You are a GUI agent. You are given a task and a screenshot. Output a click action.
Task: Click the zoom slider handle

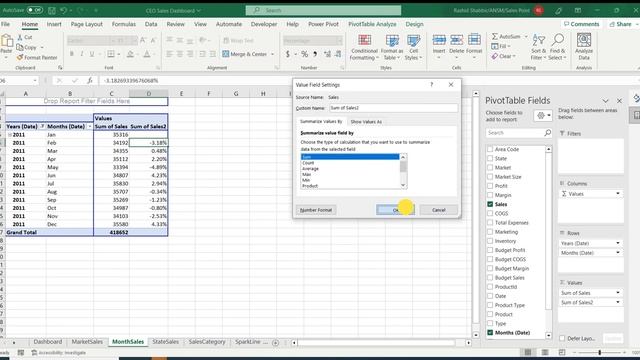[x=600, y=352]
